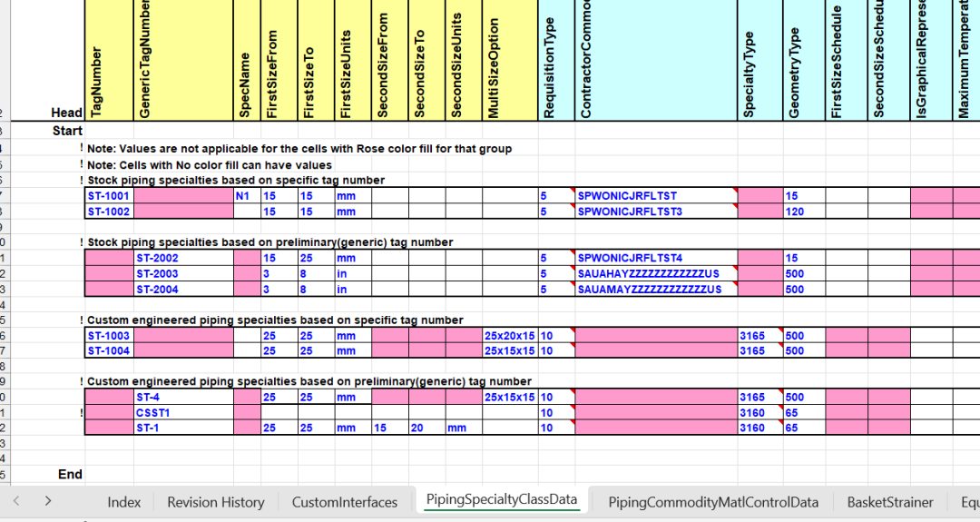Select cell with tag ST-1003
Image resolution: width=980 pixels, height=522 pixels.
pos(109,336)
